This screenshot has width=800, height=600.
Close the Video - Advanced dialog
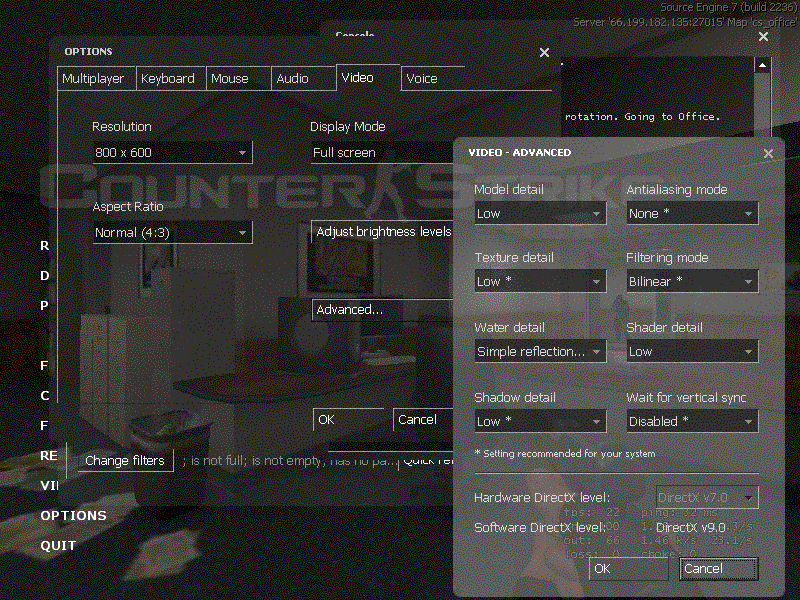click(768, 154)
